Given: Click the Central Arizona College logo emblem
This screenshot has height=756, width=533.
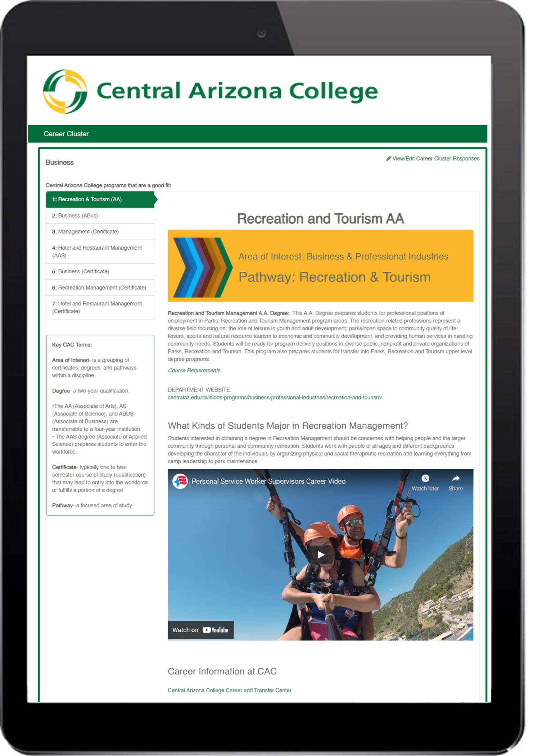Looking at the screenshot, I should pyautogui.click(x=65, y=92).
